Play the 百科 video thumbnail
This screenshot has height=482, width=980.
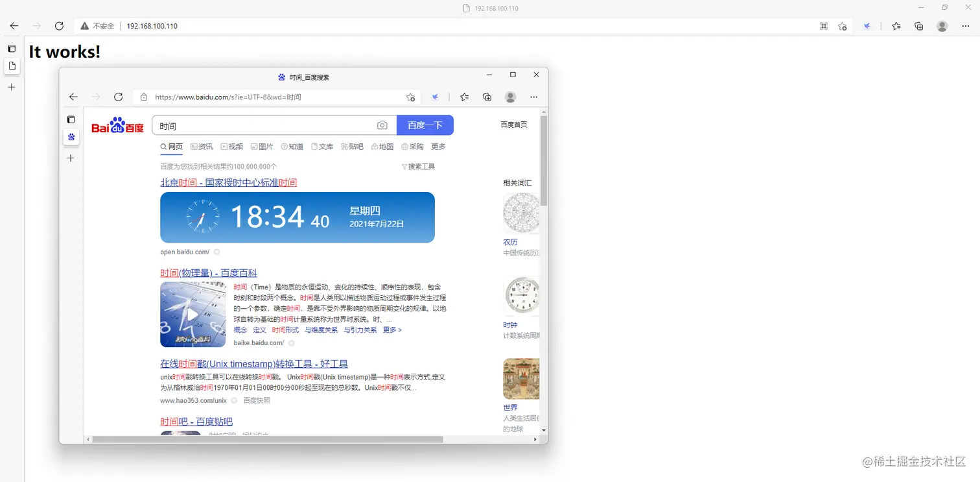(192, 314)
